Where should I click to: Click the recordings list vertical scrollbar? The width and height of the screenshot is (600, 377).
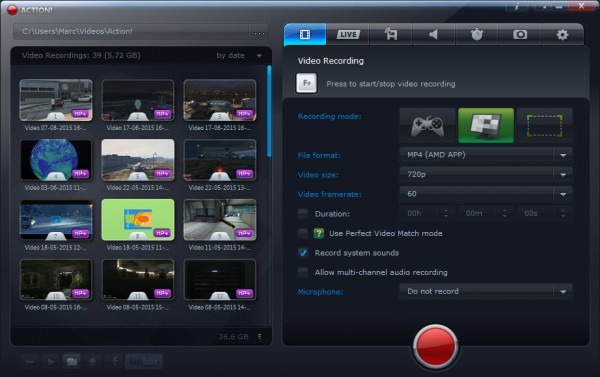tap(269, 111)
